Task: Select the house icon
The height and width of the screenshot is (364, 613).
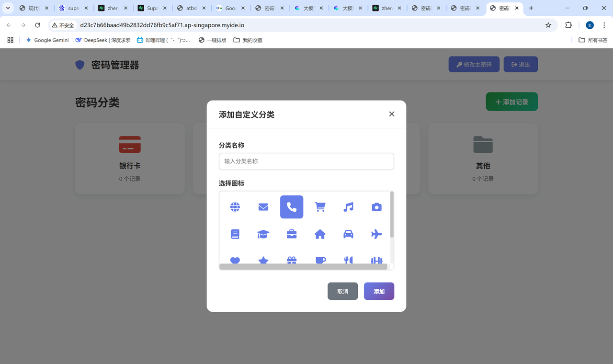Action: point(320,234)
